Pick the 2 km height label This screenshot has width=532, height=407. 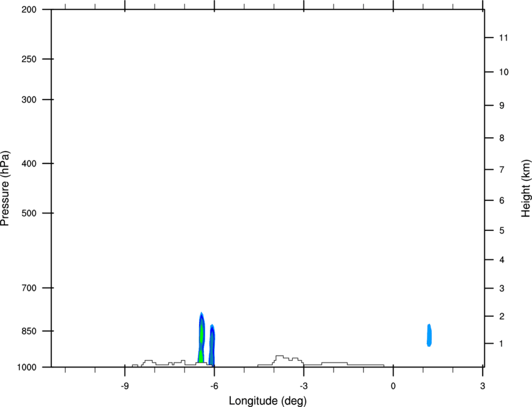click(501, 316)
